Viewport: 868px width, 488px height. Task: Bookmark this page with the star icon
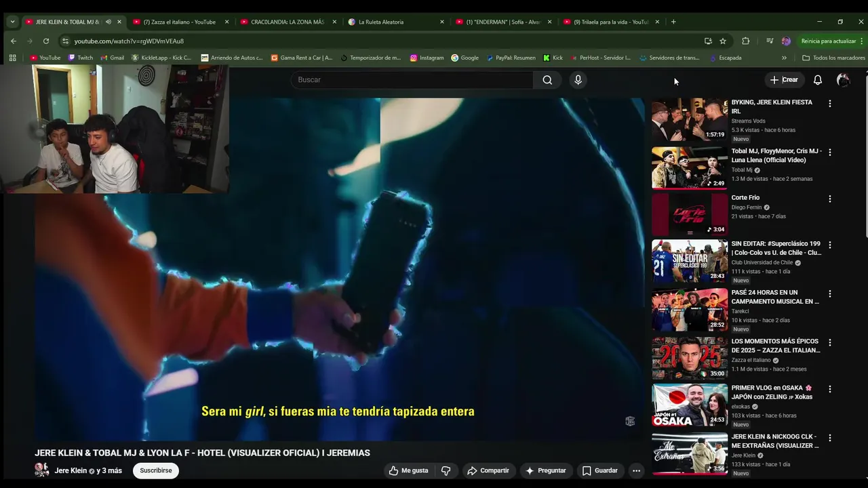(x=723, y=41)
